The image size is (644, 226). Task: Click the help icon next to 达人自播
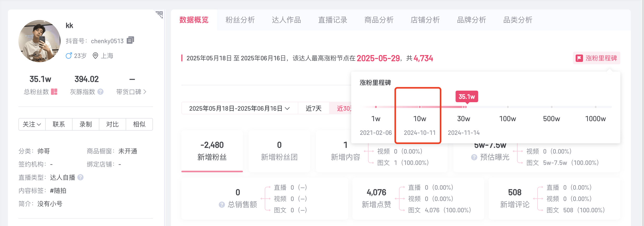(81, 177)
